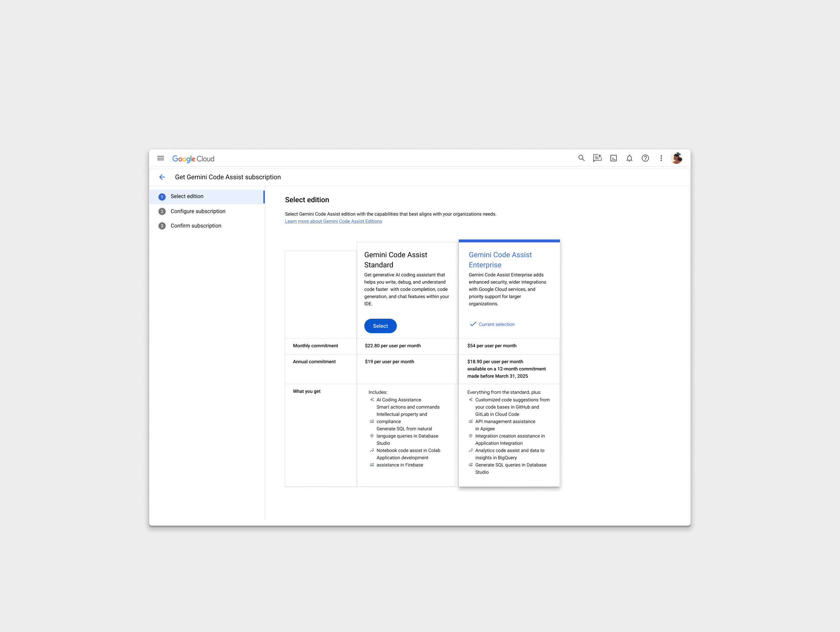Click the user account avatar
The image size is (840, 632).
coord(677,158)
